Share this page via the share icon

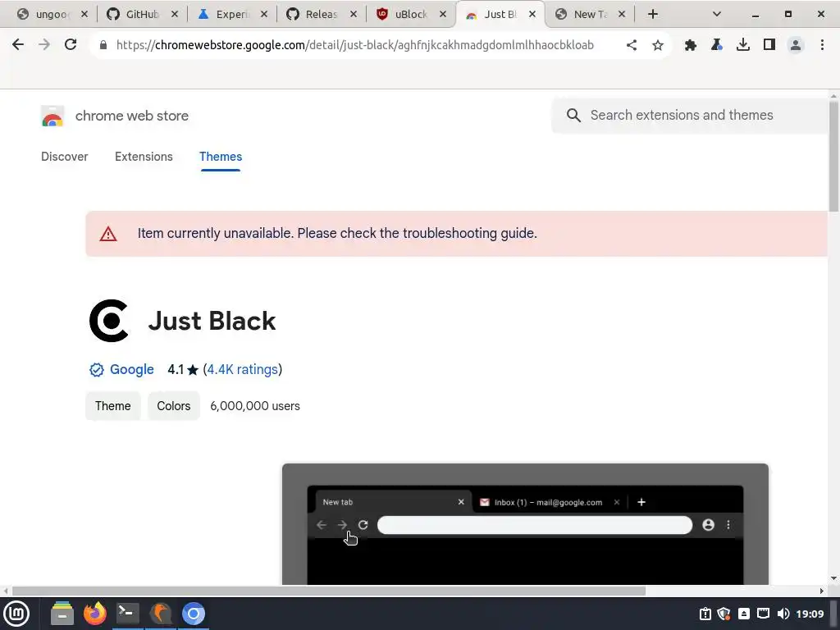(632, 45)
